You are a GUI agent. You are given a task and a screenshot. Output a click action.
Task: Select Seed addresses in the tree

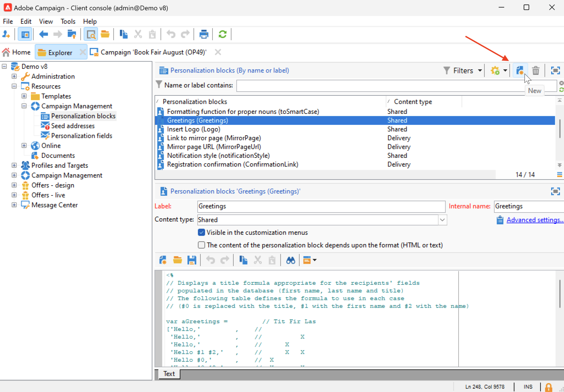[x=73, y=126]
